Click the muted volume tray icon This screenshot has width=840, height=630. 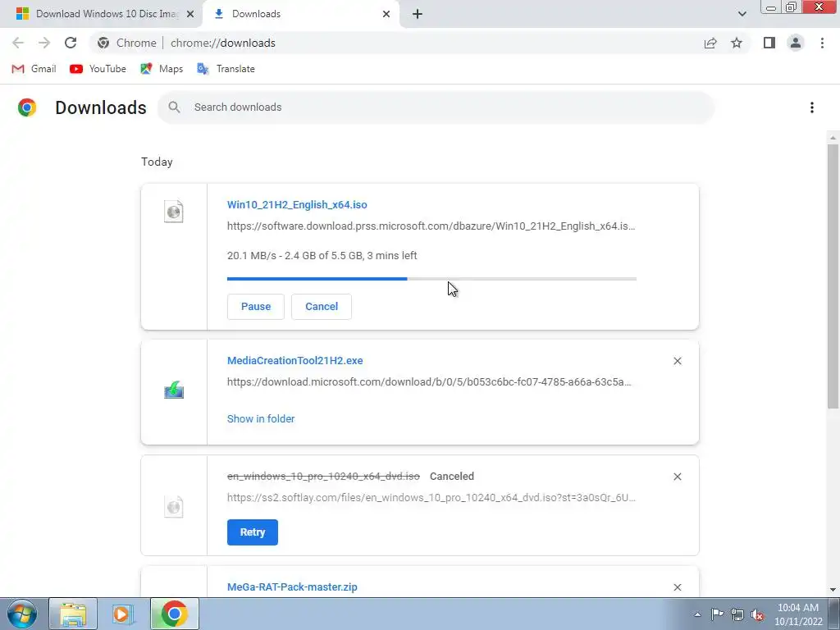757,614
